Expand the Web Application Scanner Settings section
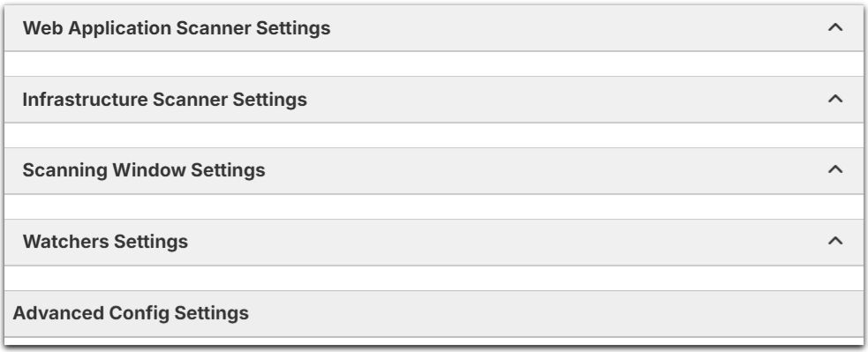868x352 pixels. (434, 28)
